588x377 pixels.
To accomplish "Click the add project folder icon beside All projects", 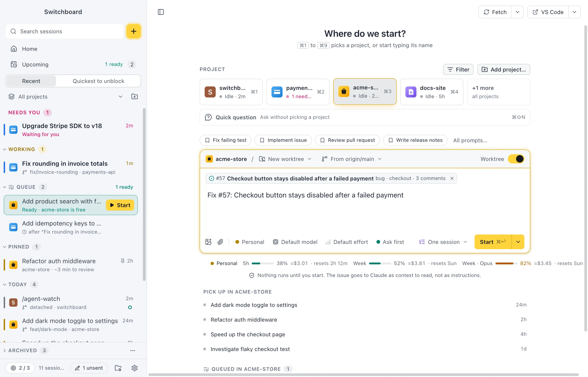I will point(135,97).
